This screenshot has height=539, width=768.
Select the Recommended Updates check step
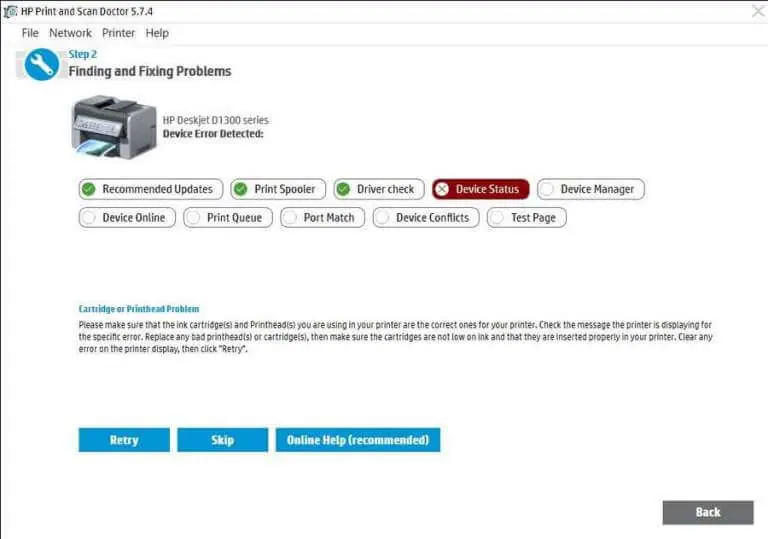pyautogui.click(x=151, y=189)
